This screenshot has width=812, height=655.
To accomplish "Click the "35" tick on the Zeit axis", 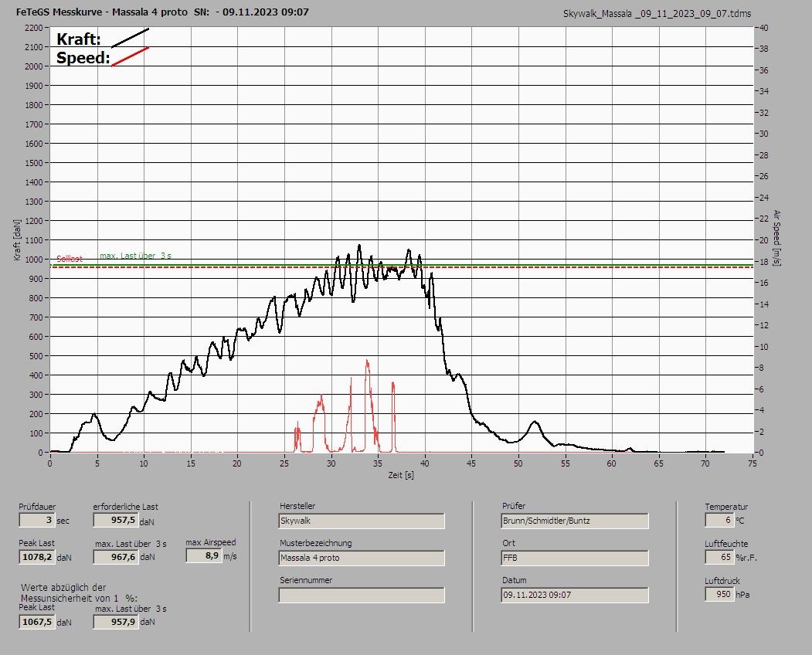I will (378, 463).
